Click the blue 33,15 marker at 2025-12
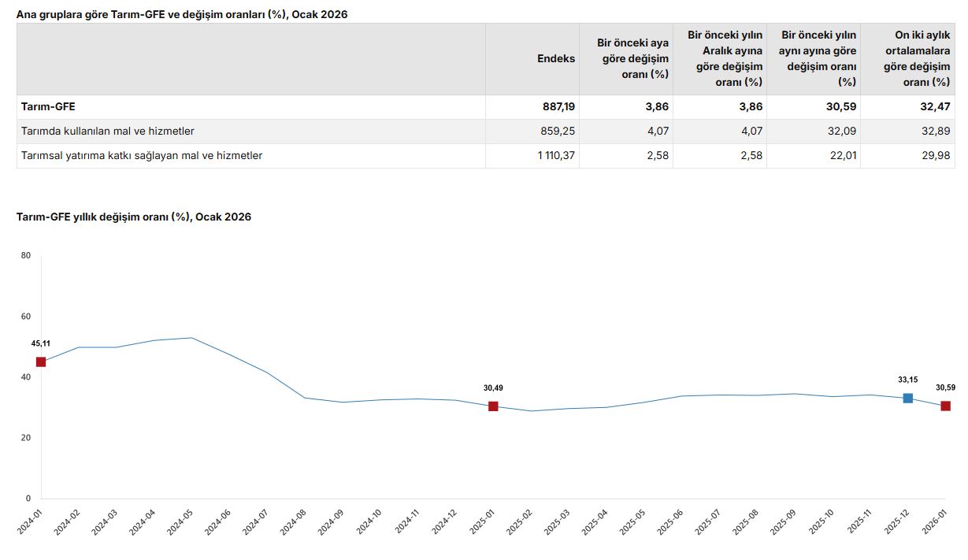This screenshot has width=968, height=560. pyautogui.click(x=907, y=399)
